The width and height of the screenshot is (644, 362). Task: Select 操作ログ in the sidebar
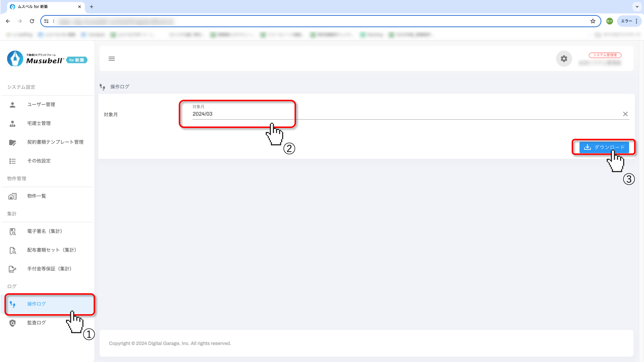pos(37,304)
